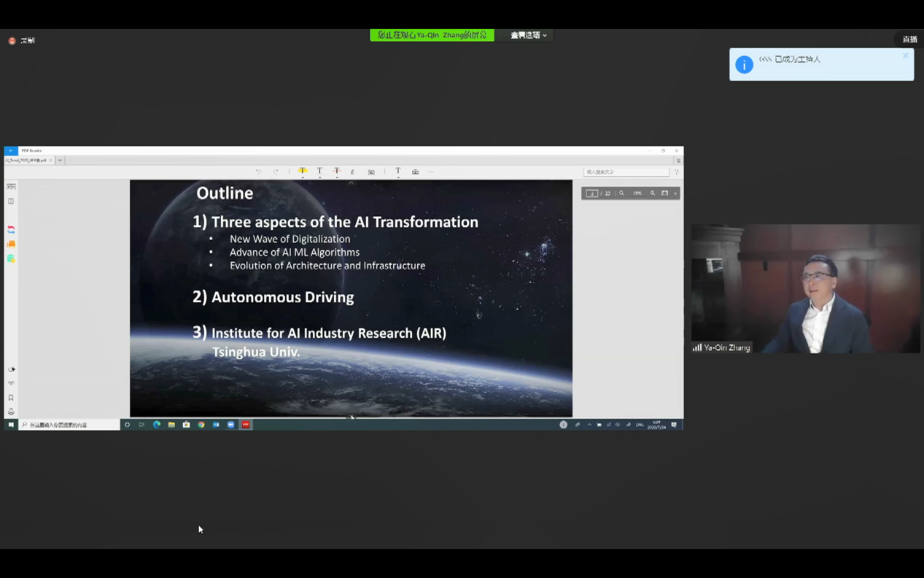Click the zoom in magnifier in page bar
Image resolution: width=924 pixels, height=578 pixels.
point(653,193)
